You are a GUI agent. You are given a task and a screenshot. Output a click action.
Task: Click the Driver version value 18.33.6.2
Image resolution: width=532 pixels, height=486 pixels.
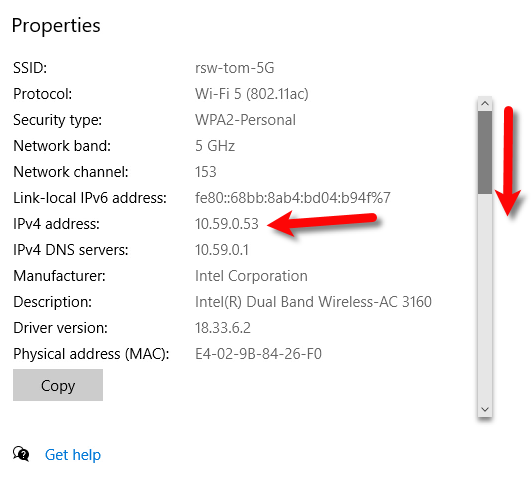(223, 328)
